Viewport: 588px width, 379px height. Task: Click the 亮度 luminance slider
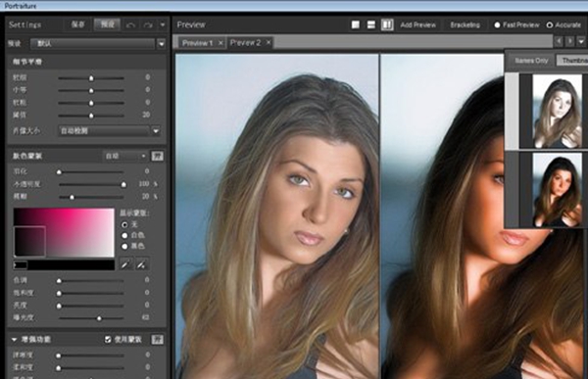click(91, 306)
